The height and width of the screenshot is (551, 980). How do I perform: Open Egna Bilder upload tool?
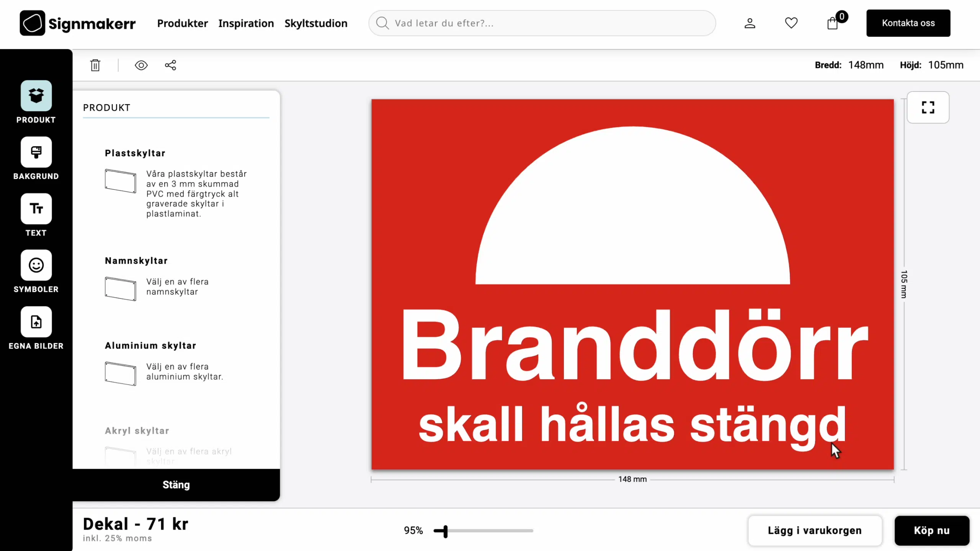(36, 322)
